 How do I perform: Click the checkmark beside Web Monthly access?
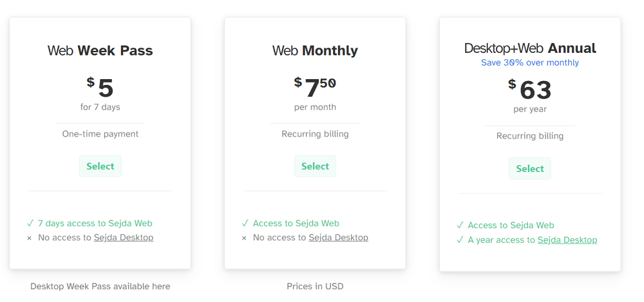[245, 223]
